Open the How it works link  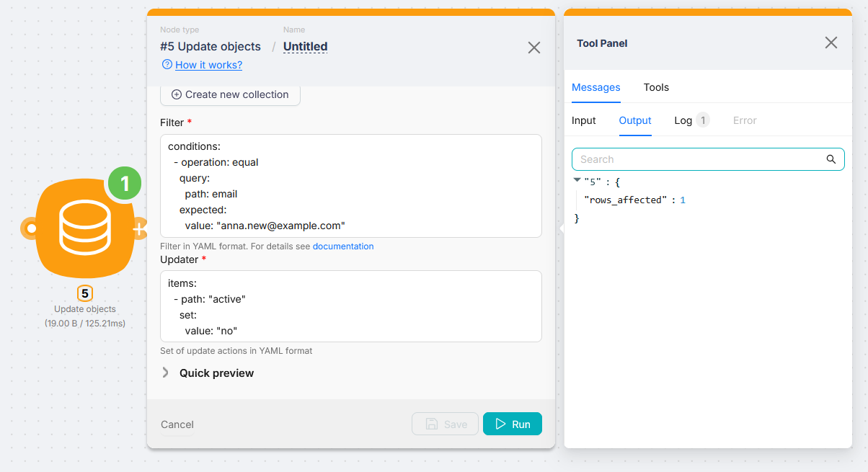click(208, 64)
